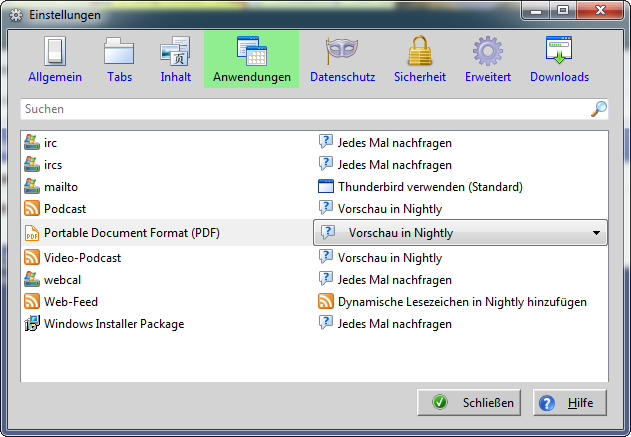Viewport: 631px width, 437px height.
Task: Open help with the Hilfe button
Action: coord(570,403)
